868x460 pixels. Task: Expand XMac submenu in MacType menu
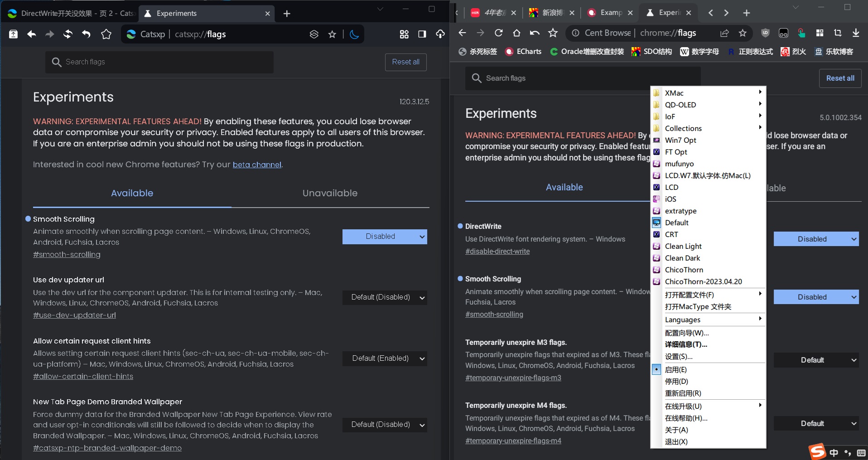(x=708, y=93)
